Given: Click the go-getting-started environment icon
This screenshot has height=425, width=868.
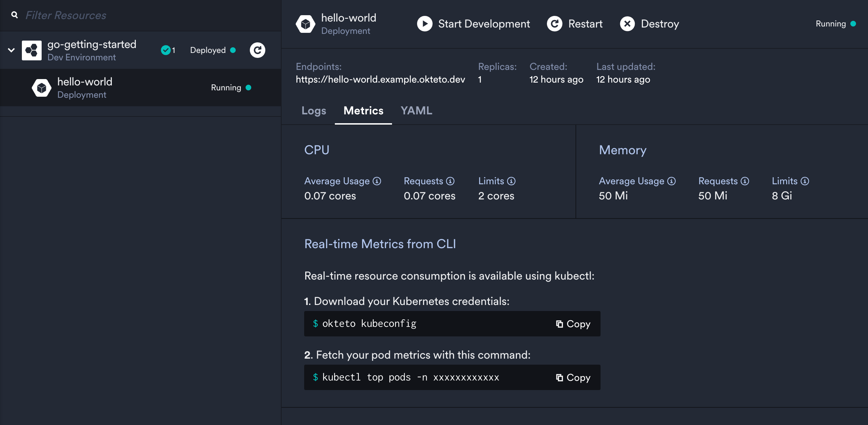Looking at the screenshot, I should coord(32,50).
